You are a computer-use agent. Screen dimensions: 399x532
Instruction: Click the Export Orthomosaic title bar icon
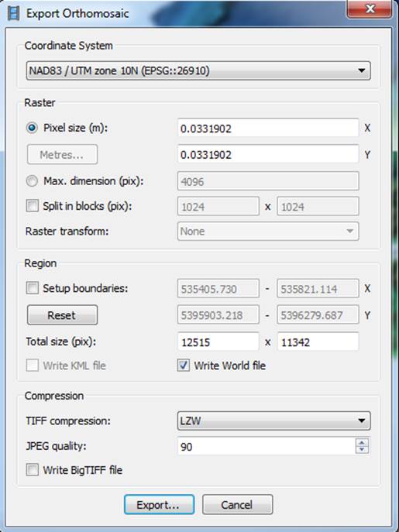13,14
